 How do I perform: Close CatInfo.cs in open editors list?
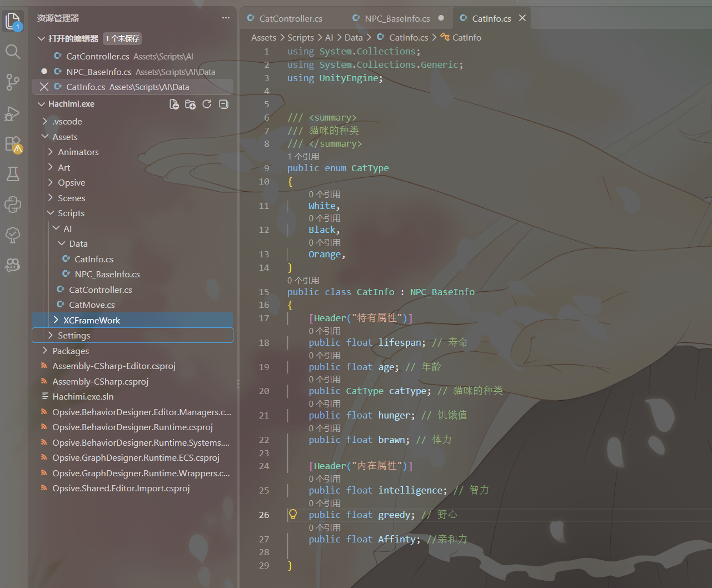tap(44, 87)
